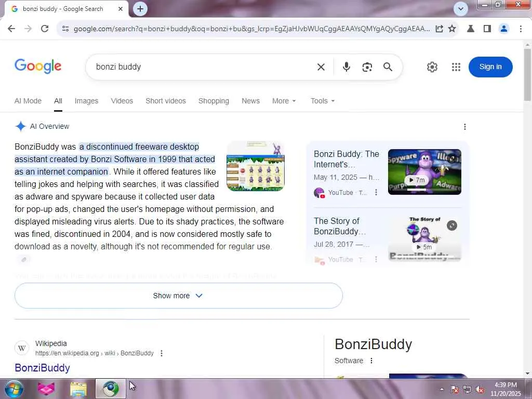The width and height of the screenshot is (532, 399).
Task: Open the browser side panel
Action: (487, 29)
